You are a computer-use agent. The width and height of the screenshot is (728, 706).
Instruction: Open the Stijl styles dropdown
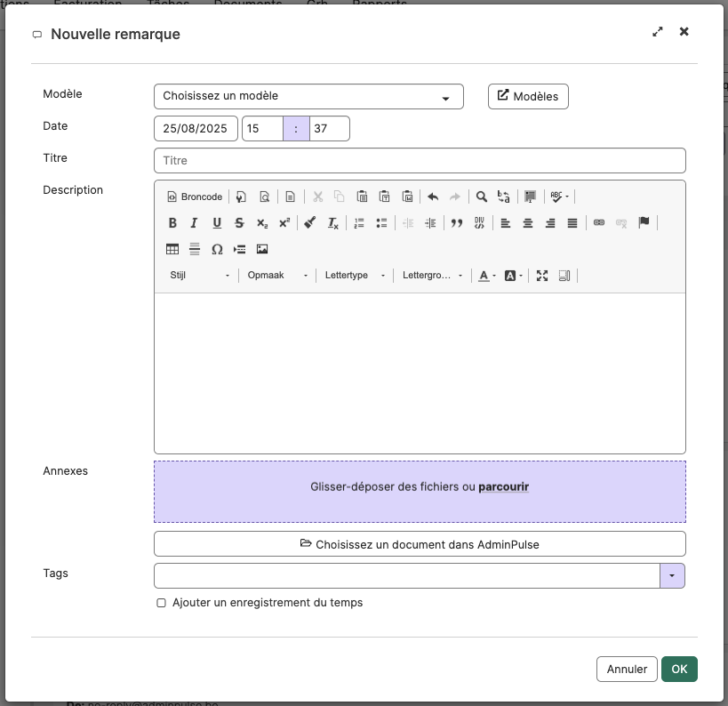(199, 275)
